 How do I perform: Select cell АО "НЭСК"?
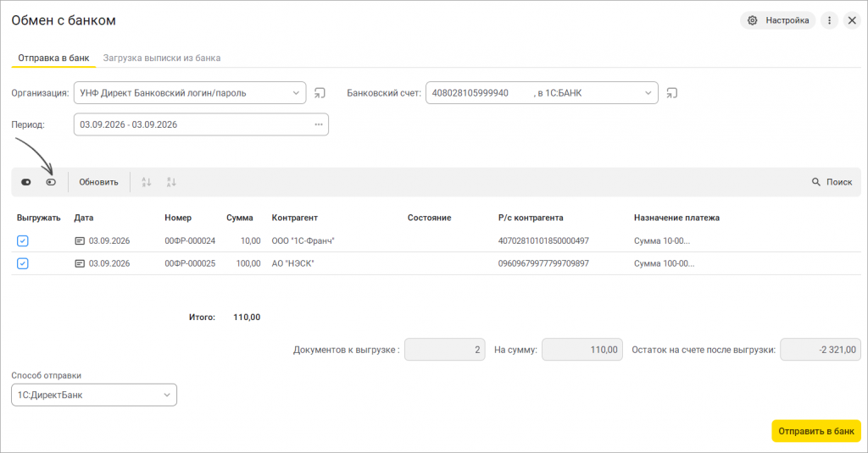[x=292, y=264]
